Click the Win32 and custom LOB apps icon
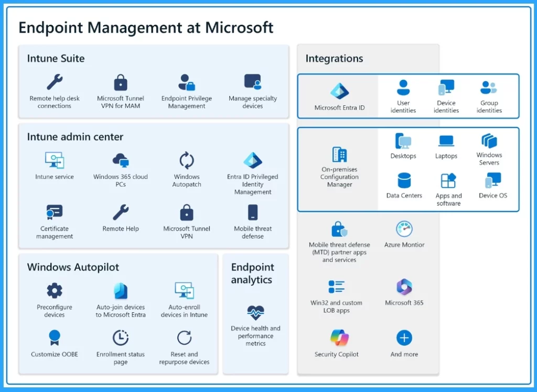The image size is (537, 392). pos(336,287)
